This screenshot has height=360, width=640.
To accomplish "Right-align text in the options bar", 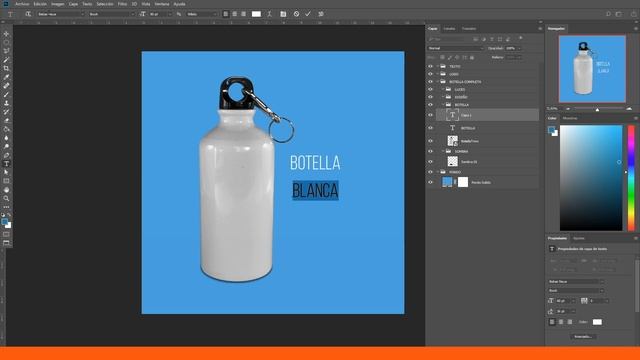I will (244, 14).
